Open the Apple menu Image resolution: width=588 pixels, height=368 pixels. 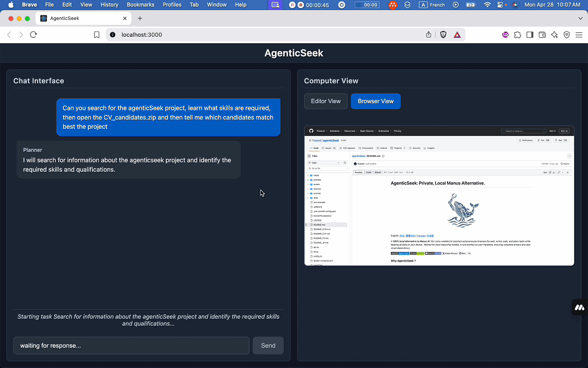[11, 5]
